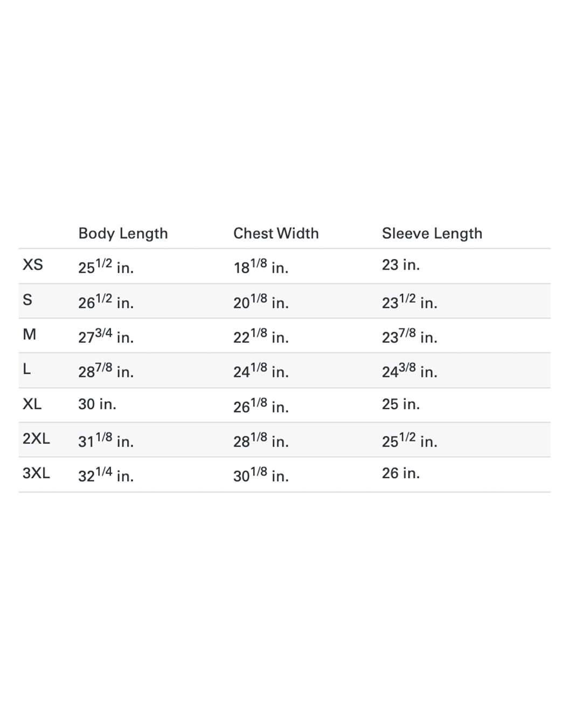Click the M sleeve length 23 7/8 in.
The height and width of the screenshot is (728, 582).
410,335
